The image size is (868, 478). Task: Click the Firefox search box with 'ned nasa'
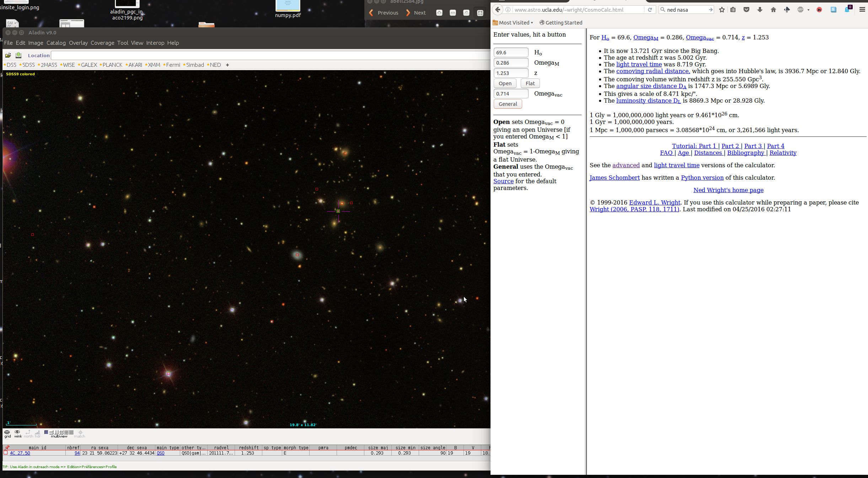pos(687,10)
